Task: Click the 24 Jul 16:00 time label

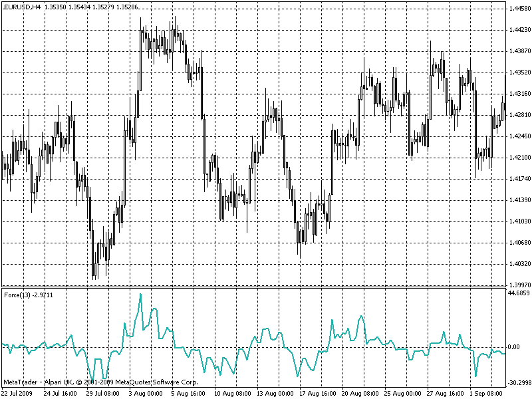Action: point(60,394)
